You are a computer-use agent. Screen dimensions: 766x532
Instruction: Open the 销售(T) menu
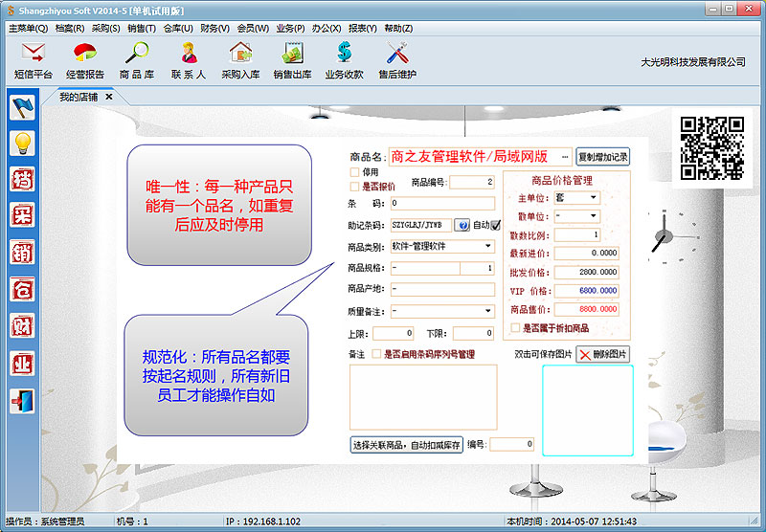click(142, 29)
